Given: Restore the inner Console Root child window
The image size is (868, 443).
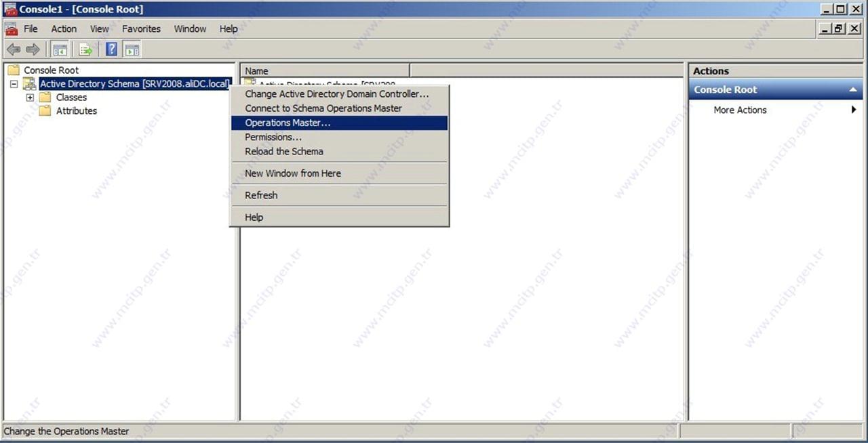Looking at the screenshot, I should coord(839,28).
